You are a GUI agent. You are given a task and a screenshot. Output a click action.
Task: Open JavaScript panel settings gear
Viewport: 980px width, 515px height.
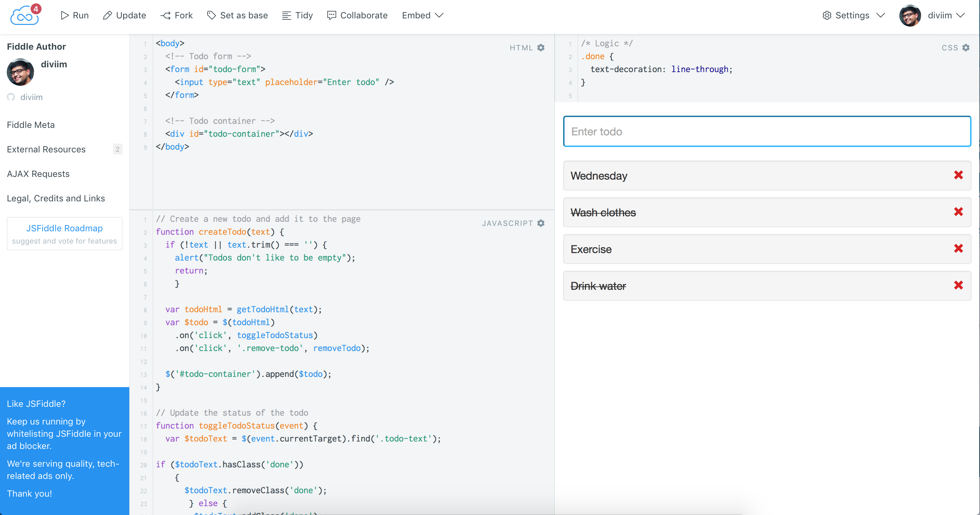click(541, 223)
